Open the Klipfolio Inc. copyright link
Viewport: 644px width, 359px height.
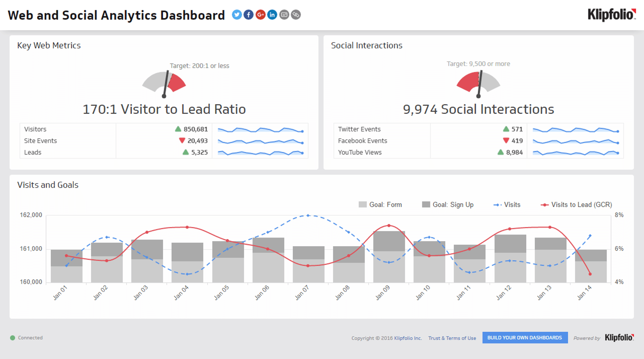[x=408, y=338]
